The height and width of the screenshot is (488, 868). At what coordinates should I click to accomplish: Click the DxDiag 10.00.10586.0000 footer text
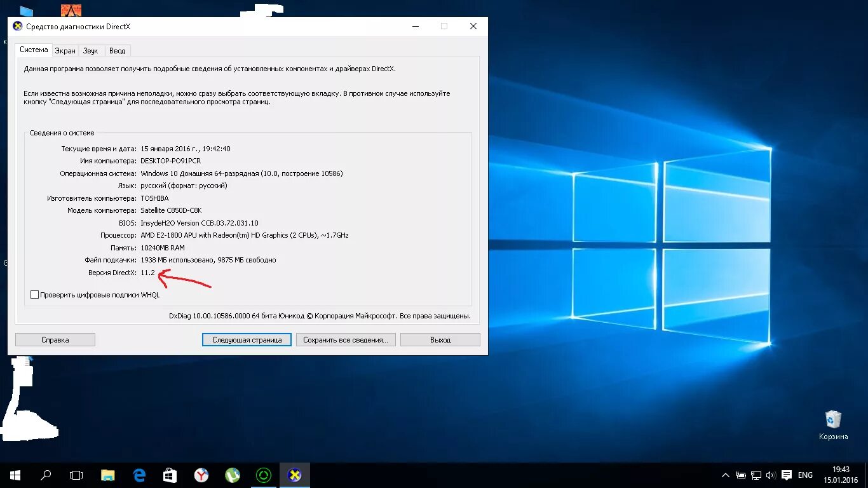320,315
